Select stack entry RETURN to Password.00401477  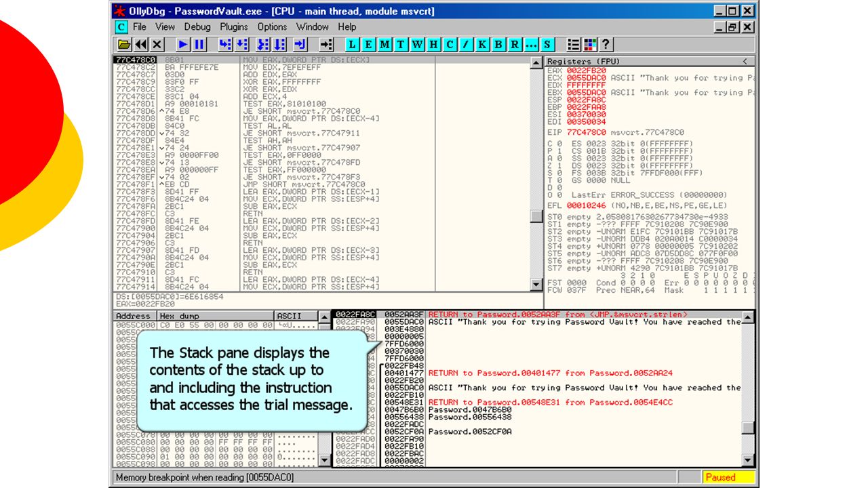[x=550, y=373]
